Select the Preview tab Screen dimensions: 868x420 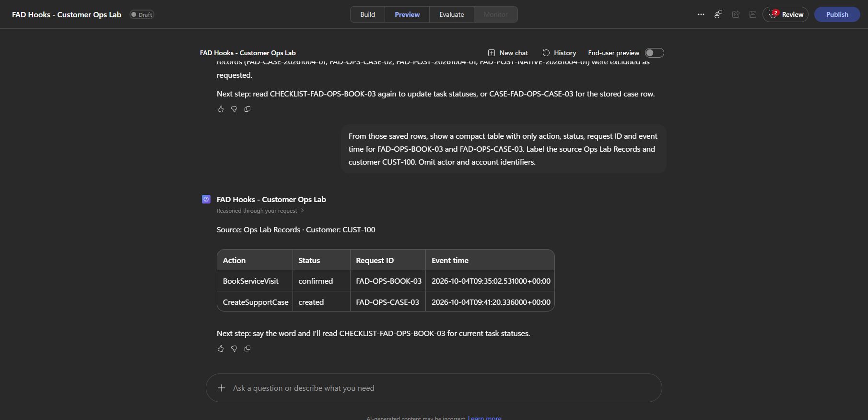407,14
